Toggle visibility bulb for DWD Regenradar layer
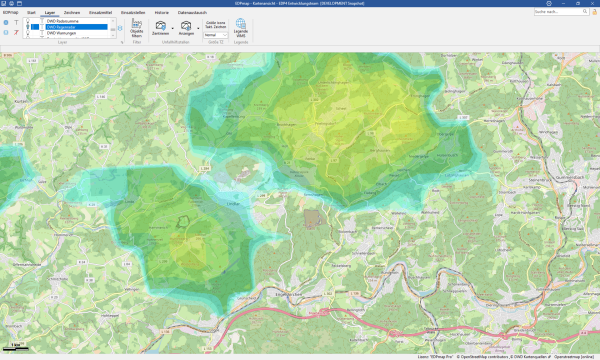 click(x=28, y=27)
